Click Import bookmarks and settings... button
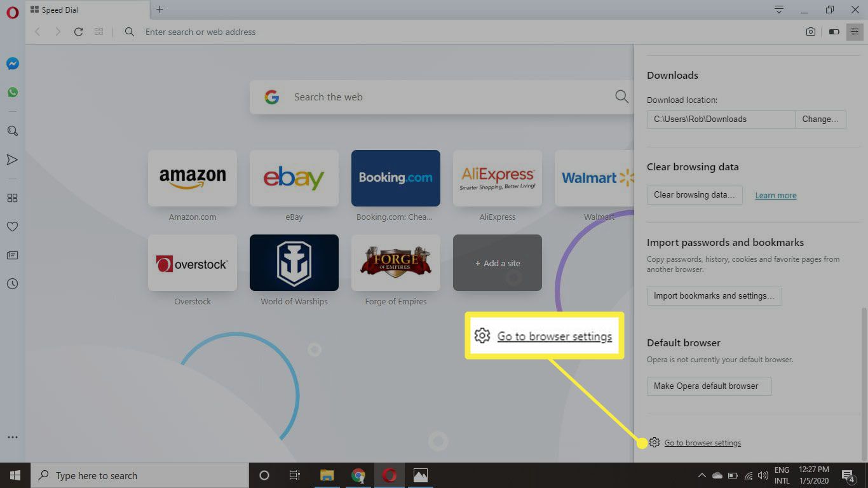 714,296
